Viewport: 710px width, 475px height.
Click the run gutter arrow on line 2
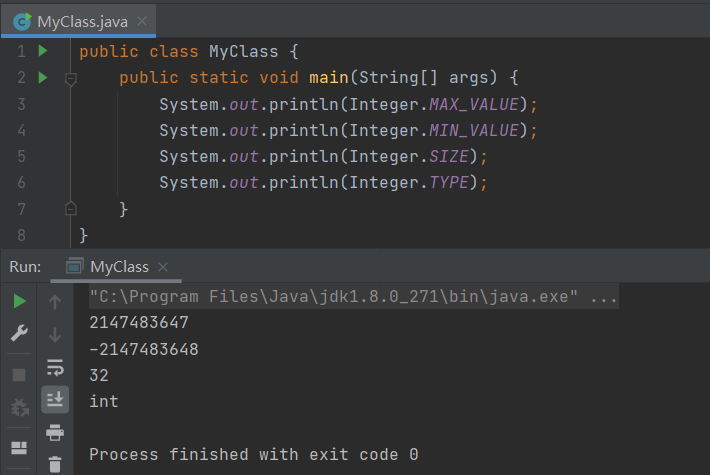pyautogui.click(x=43, y=77)
